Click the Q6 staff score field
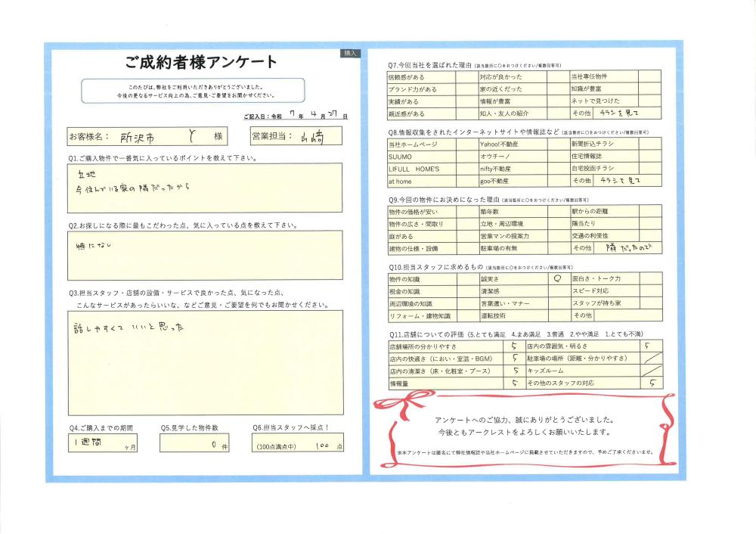The height and width of the screenshot is (534, 756). point(298,443)
